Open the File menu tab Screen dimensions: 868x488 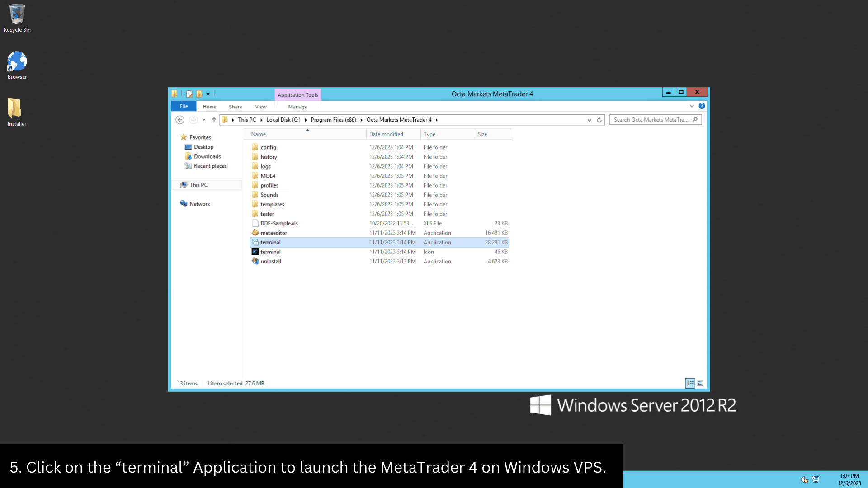click(x=184, y=107)
